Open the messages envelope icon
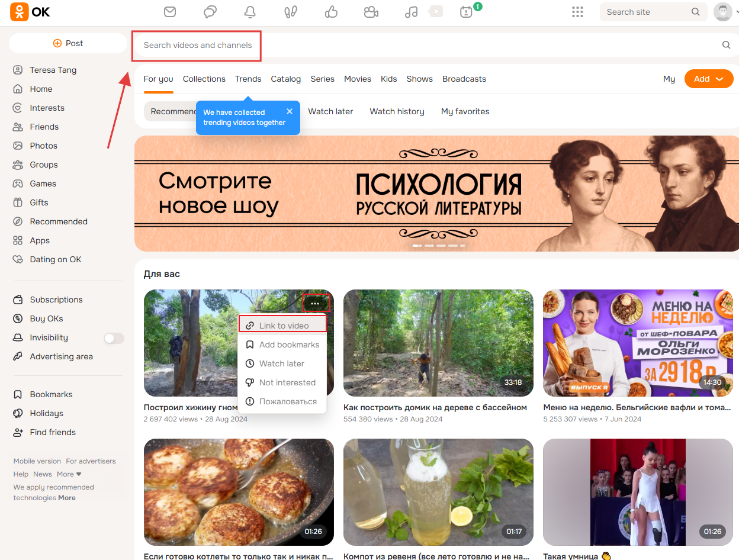 [170, 12]
